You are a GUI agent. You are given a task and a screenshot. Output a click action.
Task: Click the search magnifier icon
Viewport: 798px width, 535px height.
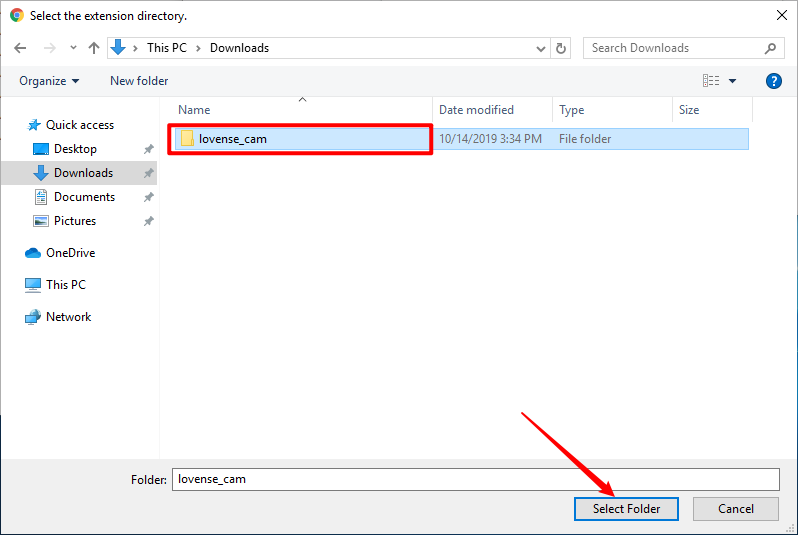click(x=771, y=48)
